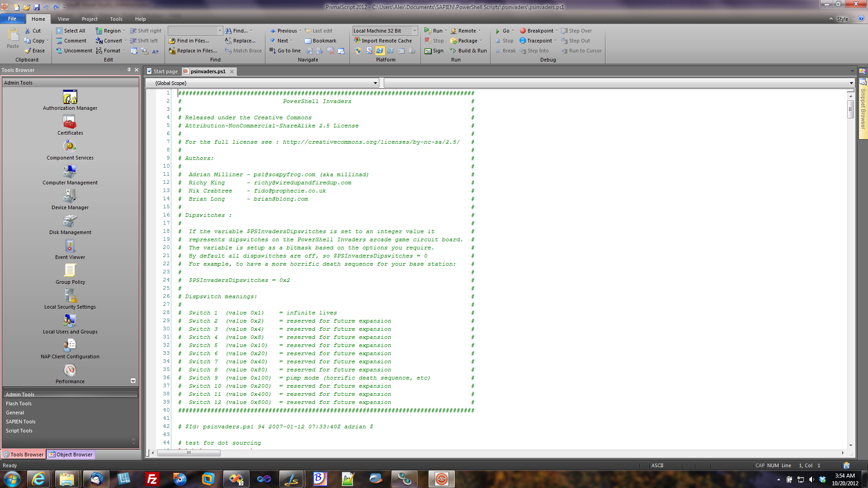Uncomment the selected lines
Screen dimensions: 868x488
pos(74,51)
